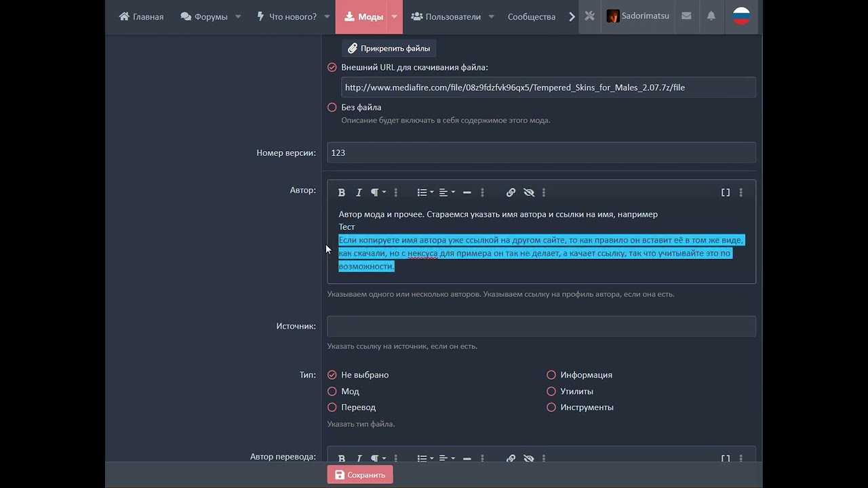The image size is (868, 488).
Task: Open the Sadorimatsu account menu
Action: pos(637,16)
